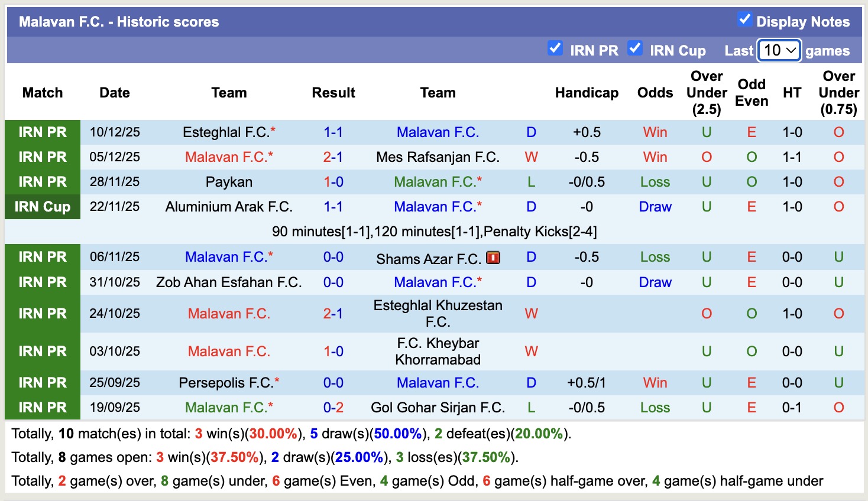Click the Handicap column header

pos(587,93)
